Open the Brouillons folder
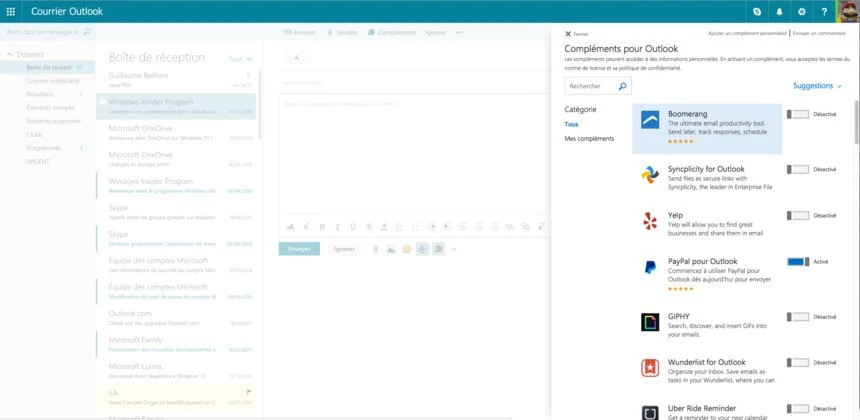 click(x=39, y=94)
